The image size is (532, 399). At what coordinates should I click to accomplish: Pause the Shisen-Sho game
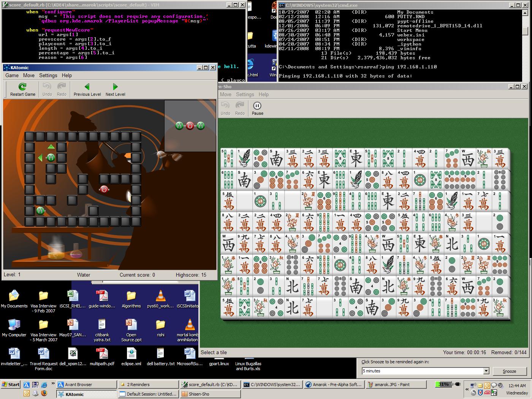coord(257,108)
